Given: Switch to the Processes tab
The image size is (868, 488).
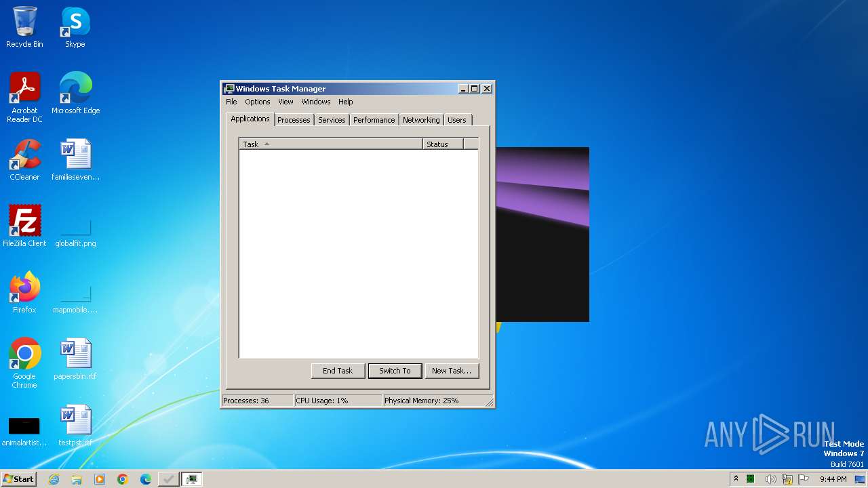Looking at the screenshot, I should [294, 120].
